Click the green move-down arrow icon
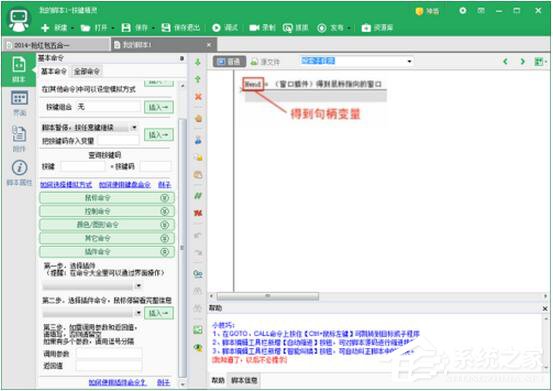Viewport: 553px width, 391px height. [x=198, y=62]
